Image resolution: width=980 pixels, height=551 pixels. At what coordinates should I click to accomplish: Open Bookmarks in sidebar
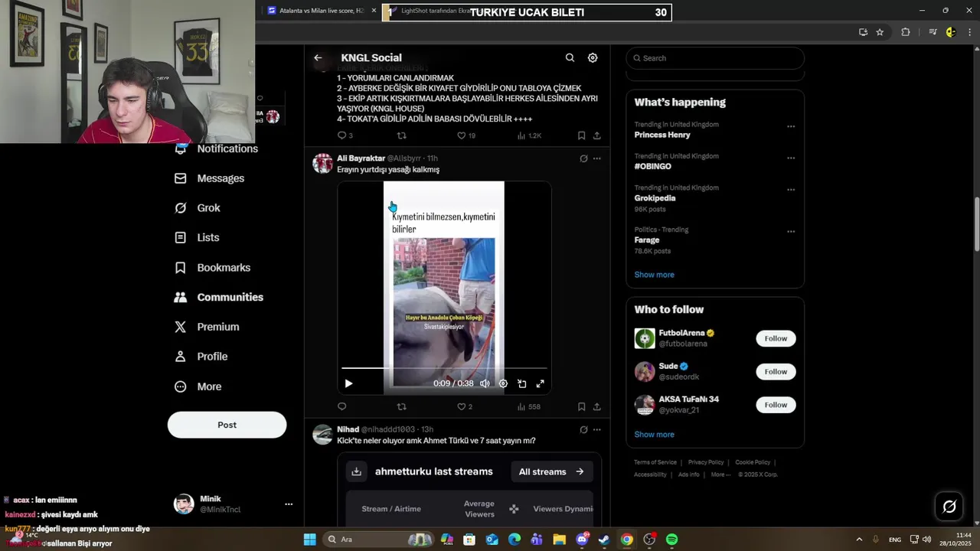point(213,267)
